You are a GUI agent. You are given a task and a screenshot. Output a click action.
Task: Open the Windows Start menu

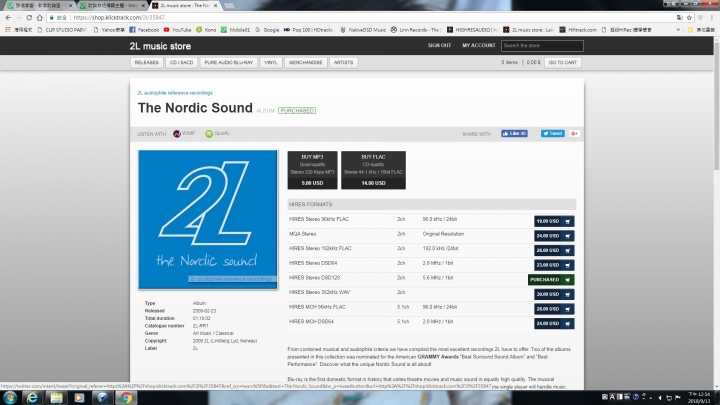tap(10, 398)
